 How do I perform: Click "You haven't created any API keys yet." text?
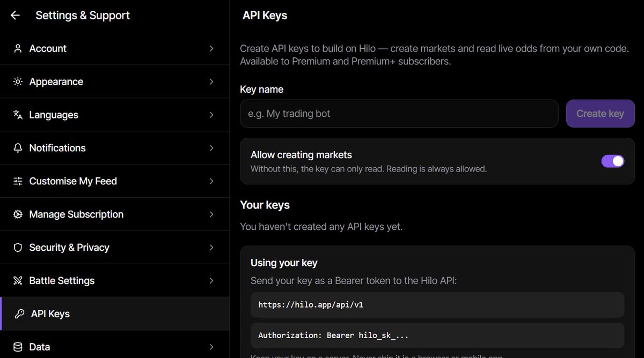point(321,227)
